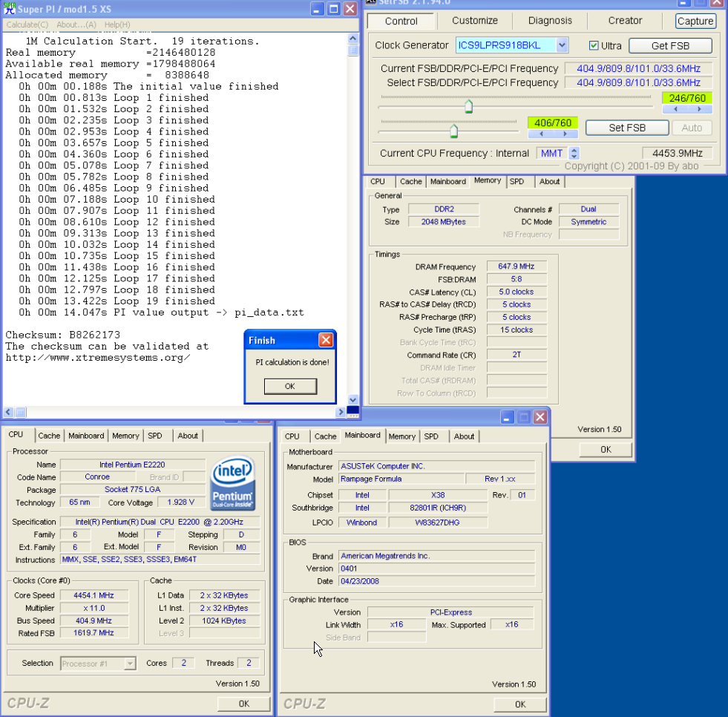
Task: Minimize the CPU-Z Mainboard window
Action: (507, 417)
